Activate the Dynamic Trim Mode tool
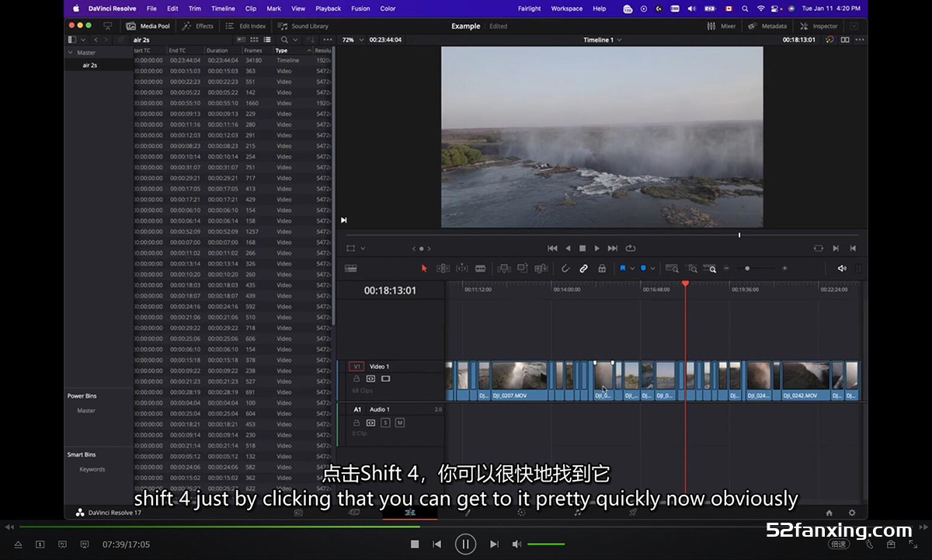The height and width of the screenshot is (560, 932). click(461, 269)
